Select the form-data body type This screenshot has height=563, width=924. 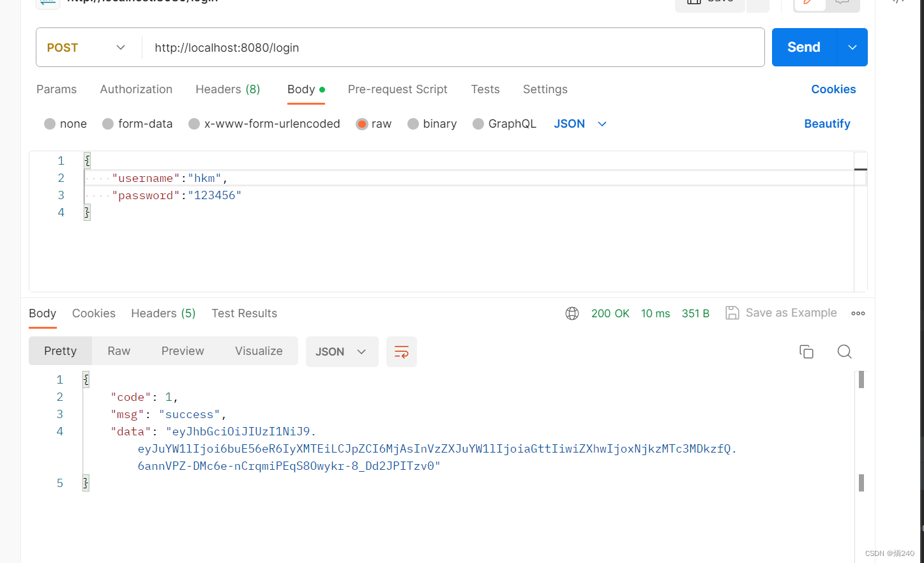tap(137, 123)
